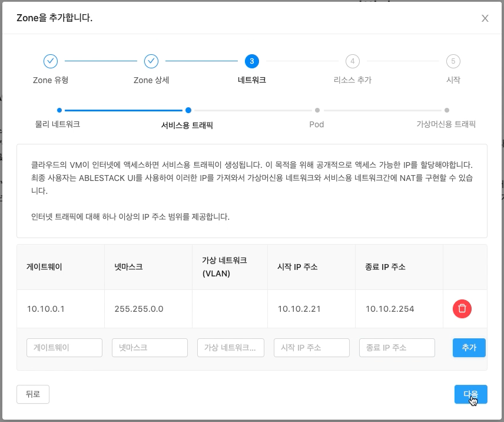Screen dimensions: 504x422
Task: Click the 넷마스크 input field
Action: 150,347
